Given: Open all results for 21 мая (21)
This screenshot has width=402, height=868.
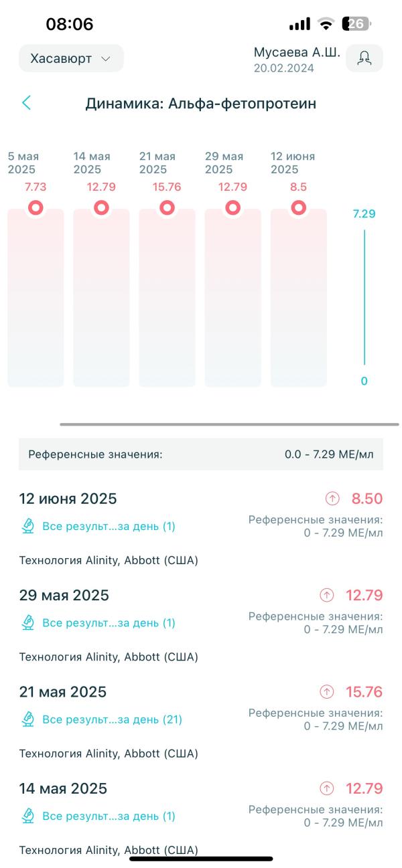Looking at the screenshot, I should [112, 719].
